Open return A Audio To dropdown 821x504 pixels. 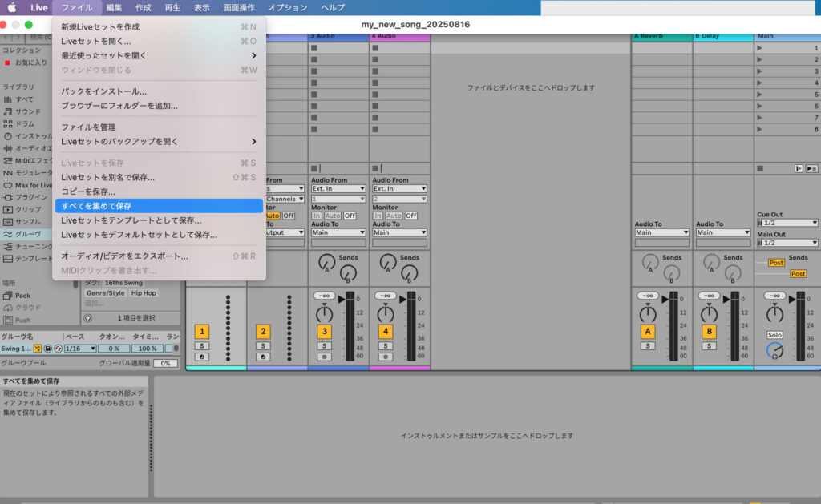661,232
